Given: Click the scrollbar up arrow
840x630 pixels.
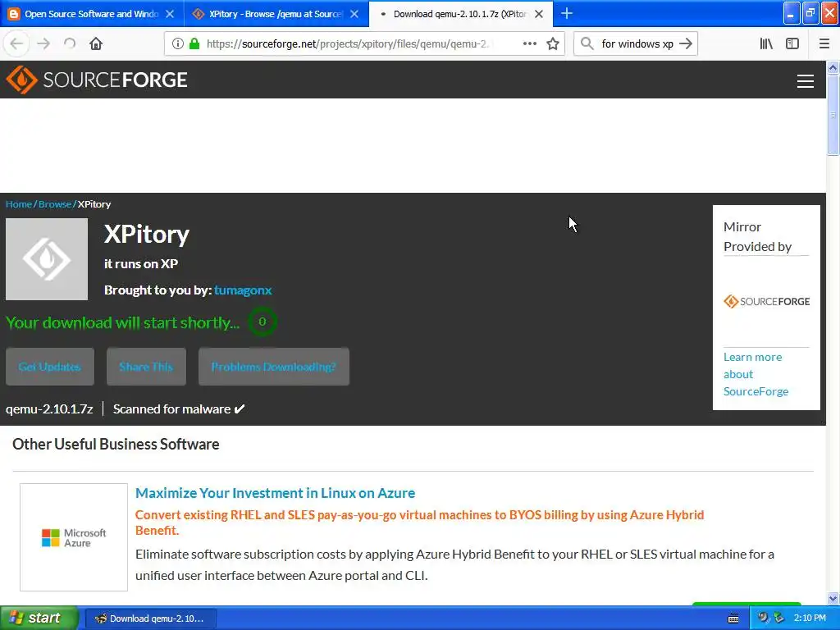Looking at the screenshot, I should [833, 67].
